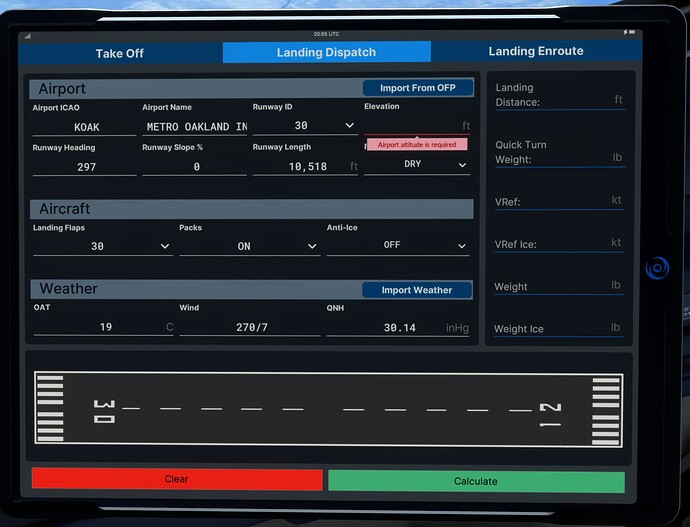Click the runway diagram graphic
This screenshot has width=690, height=527.
point(328,407)
